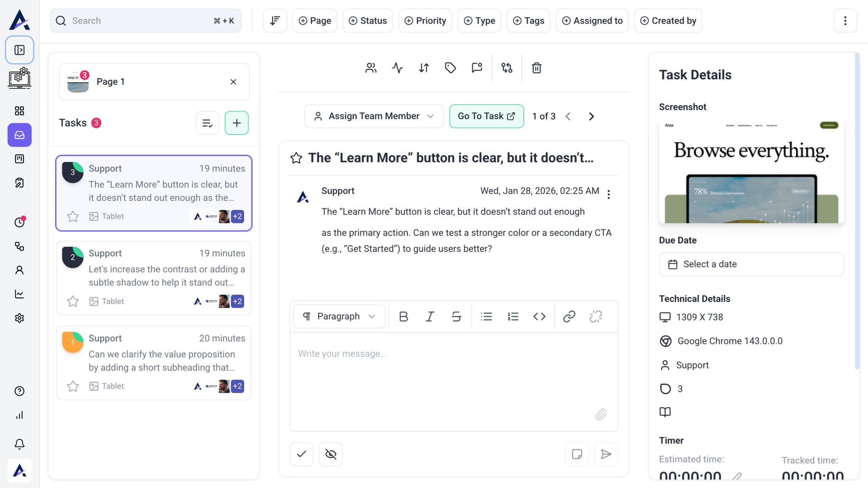Open the activity pulse icon in toolbar
Viewport: 868px width, 488px height.
pyautogui.click(x=397, y=68)
